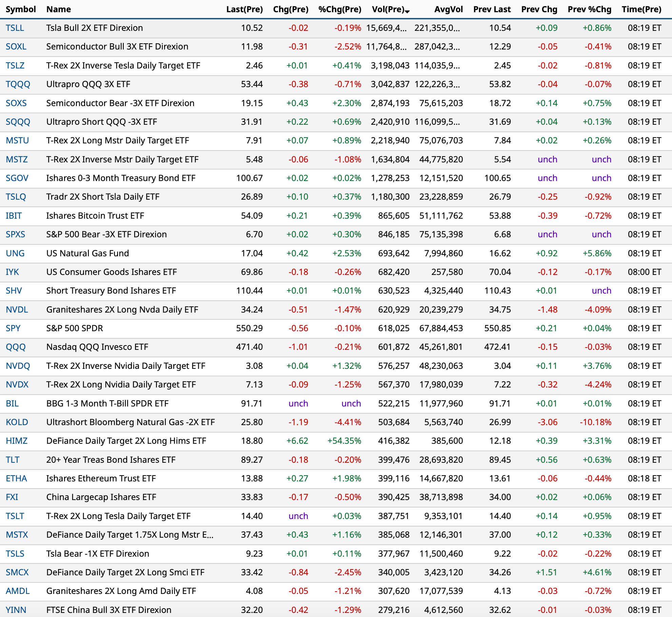The width and height of the screenshot is (672, 617).
Task: Open the QQQ symbol link
Action: pyautogui.click(x=16, y=347)
